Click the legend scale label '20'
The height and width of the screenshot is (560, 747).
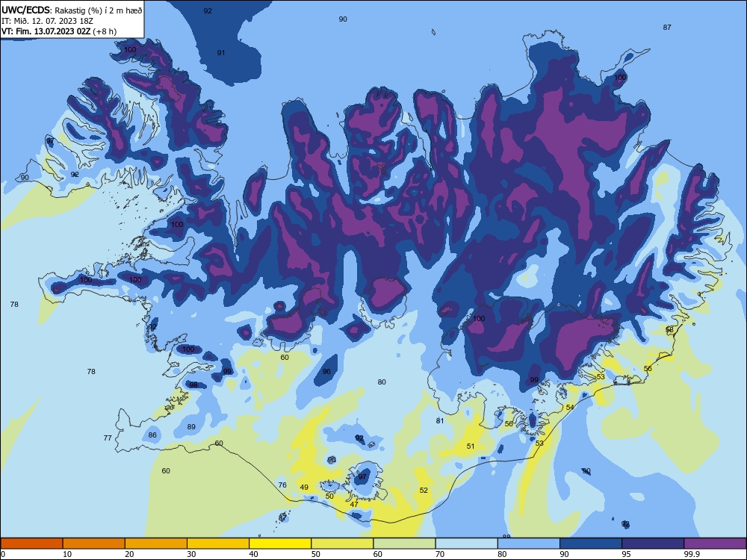(x=129, y=554)
